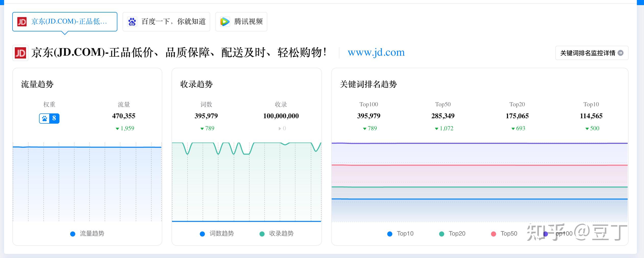Click the Baidu paw icon in the second tab
The width and height of the screenshot is (644, 258).
[132, 22]
